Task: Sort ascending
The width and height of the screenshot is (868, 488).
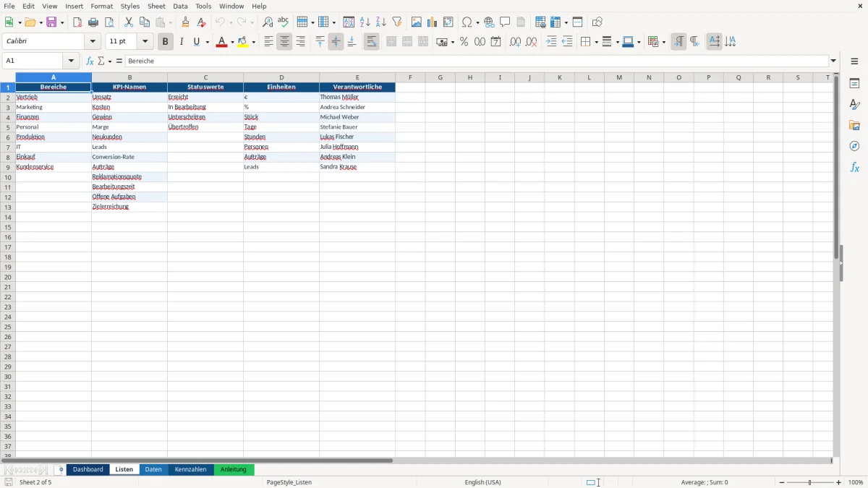Action: [x=365, y=22]
